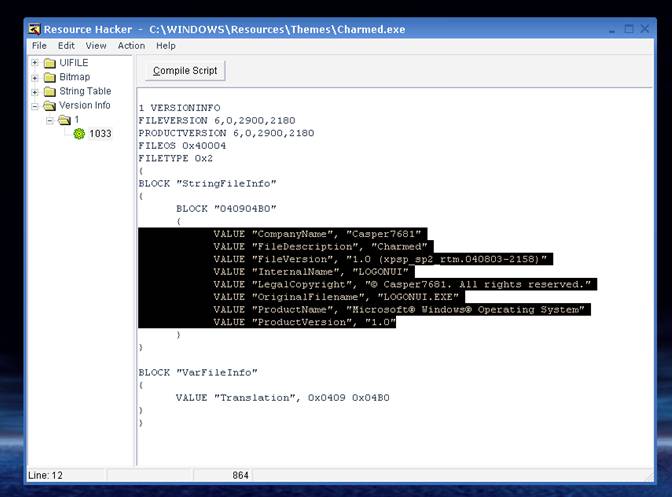The image size is (672, 497).
Task: Open the View menu
Action: pos(96,46)
